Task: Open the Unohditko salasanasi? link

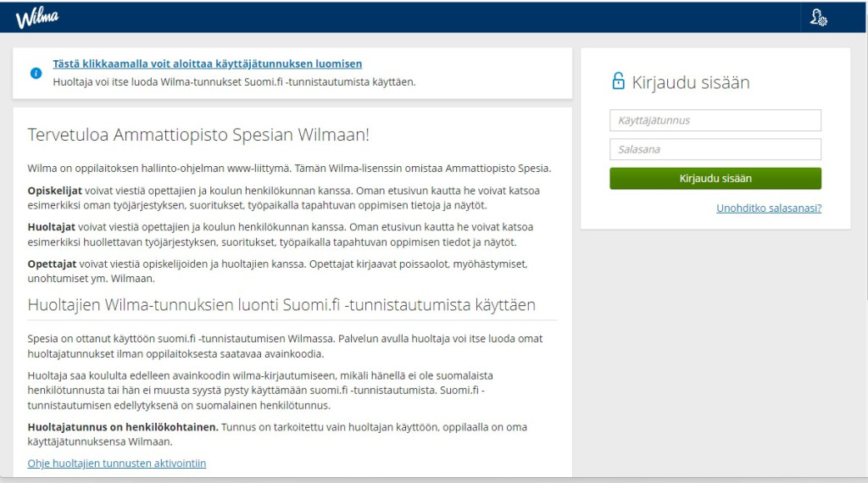Action: coord(768,208)
